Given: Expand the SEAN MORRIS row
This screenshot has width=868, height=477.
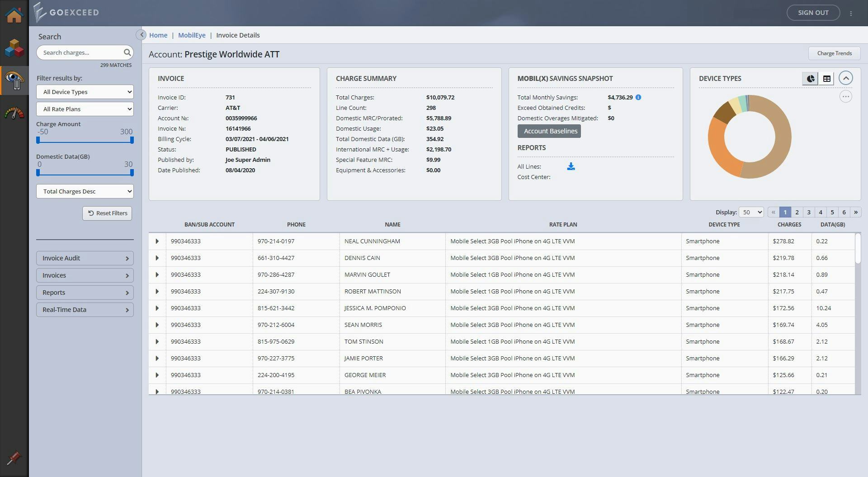Looking at the screenshot, I should pos(157,325).
